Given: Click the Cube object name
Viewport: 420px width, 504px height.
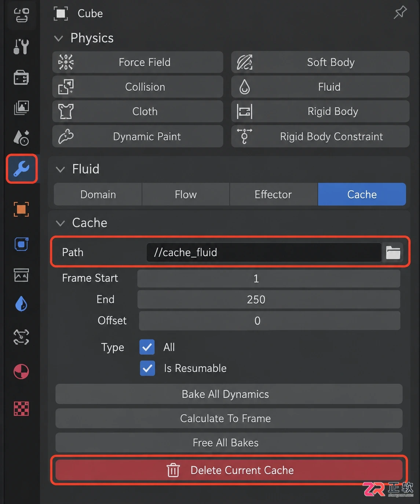Looking at the screenshot, I should [90, 14].
